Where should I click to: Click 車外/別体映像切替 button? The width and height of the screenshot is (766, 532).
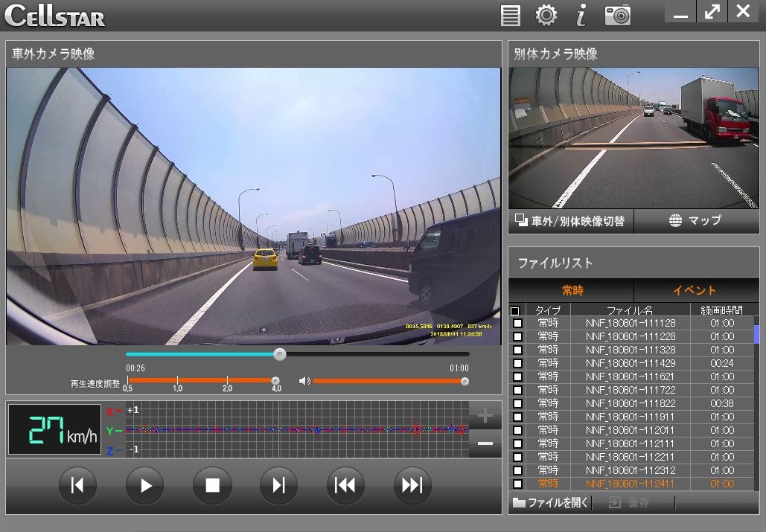(x=570, y=221)
